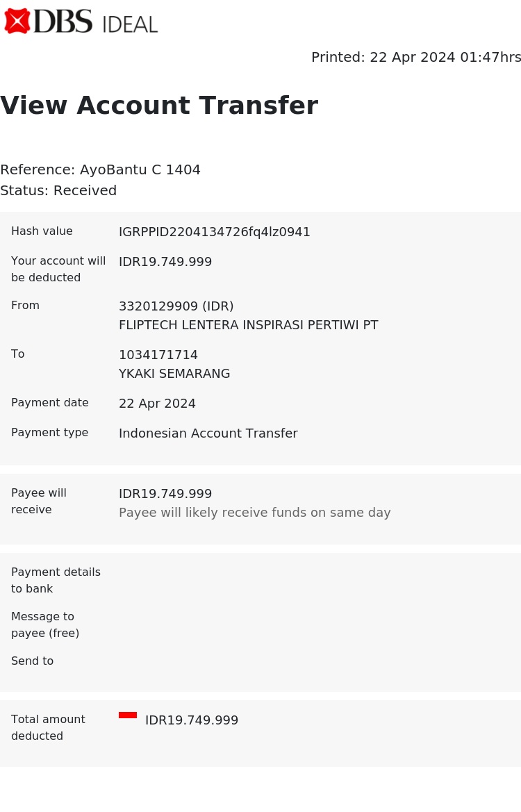Click the same day funds notice
Image resolution: width=521 pixels, height=812 pixels.
coord(255,513)
